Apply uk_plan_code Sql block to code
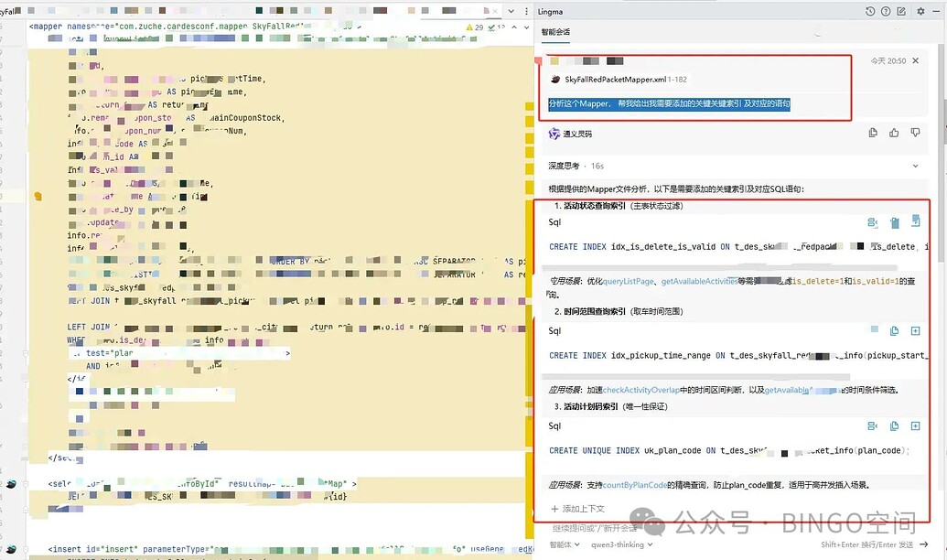This screenshot has width=947, height=560. (x=873, y=425)
